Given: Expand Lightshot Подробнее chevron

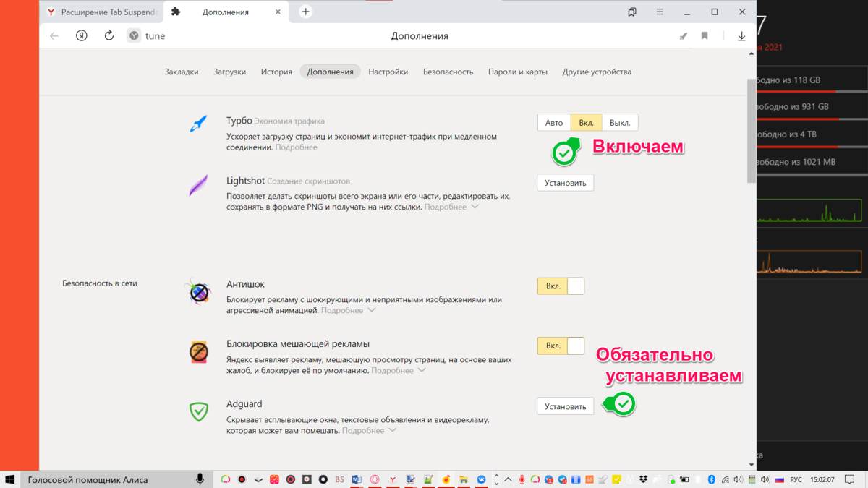Looking at the screenshot, I should [x=475, y=207].
